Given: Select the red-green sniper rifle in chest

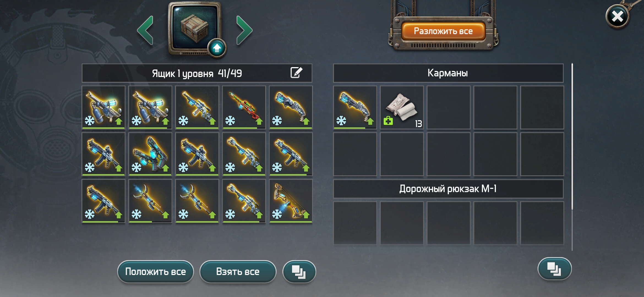Looking at the screenshot, I should pyautogui.click(x=244, y=108).
